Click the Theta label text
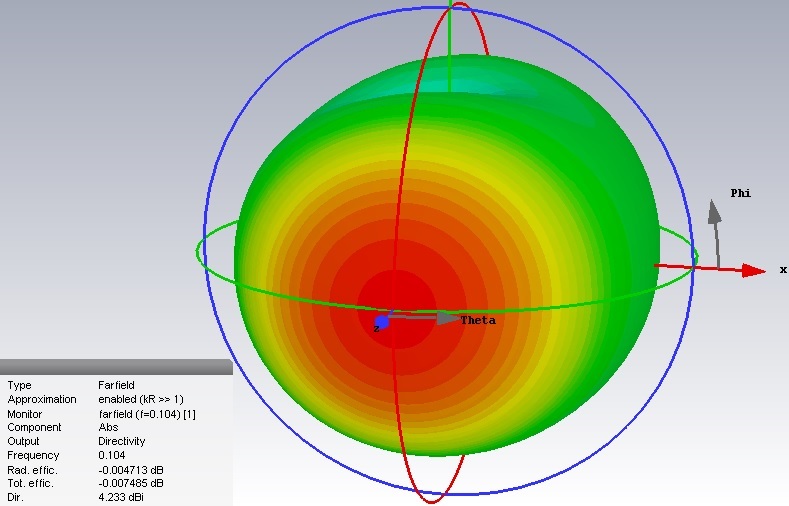Screen dimensions: 789x506 point(477,321)
